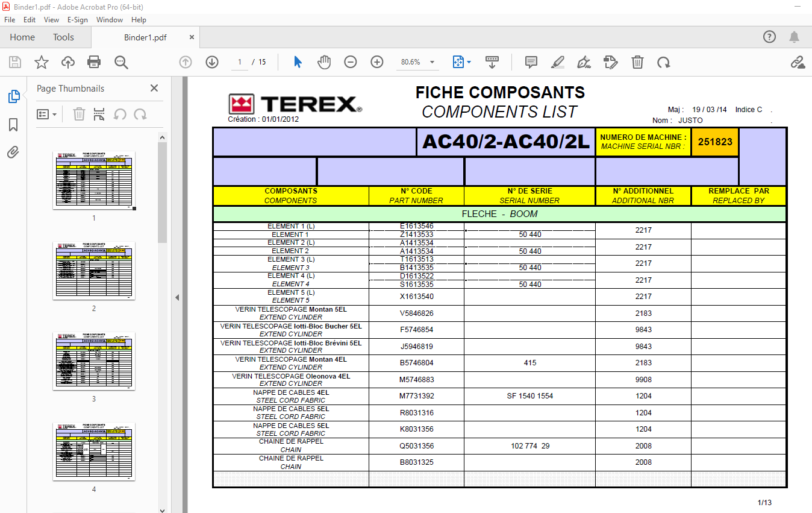
Task: Activate the Hand pan tool
Action: tap(324, 62)
